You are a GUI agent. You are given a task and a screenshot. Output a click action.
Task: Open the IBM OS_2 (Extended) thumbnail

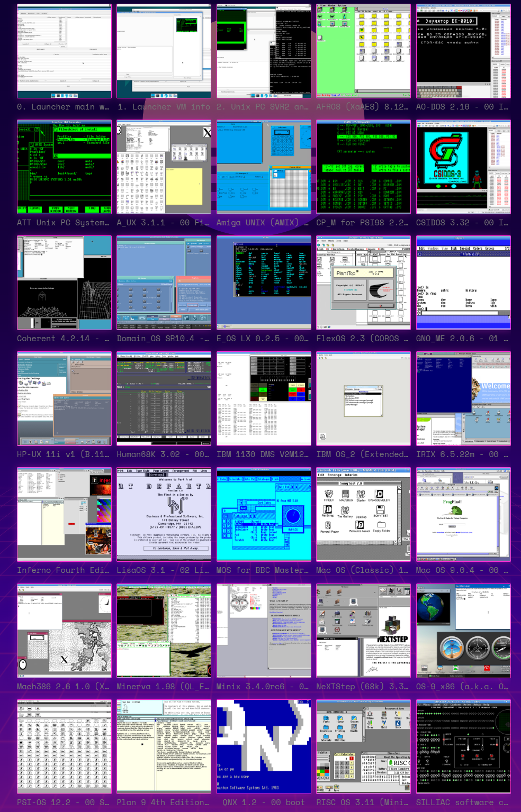363,399
